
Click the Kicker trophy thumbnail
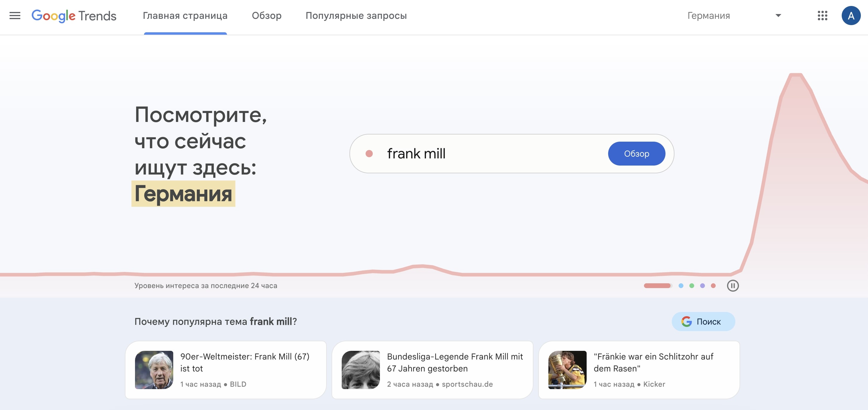tap(567, 370)
